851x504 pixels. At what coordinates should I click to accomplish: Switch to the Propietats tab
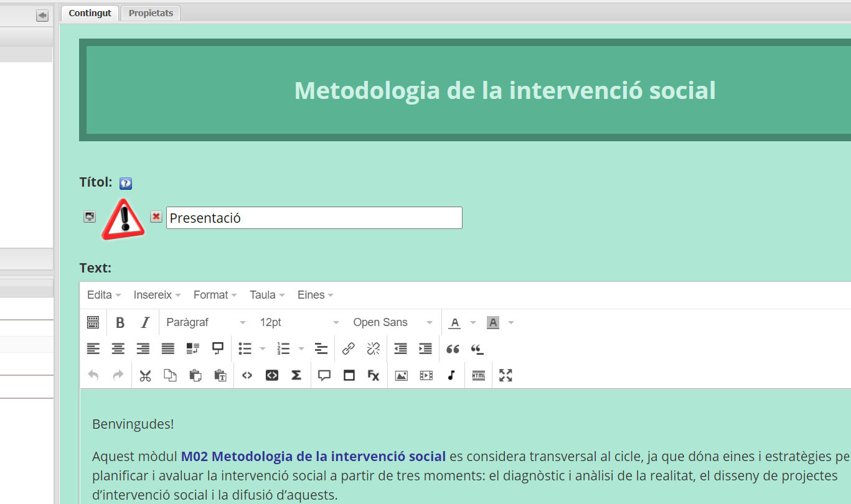[x=151, y=13]
